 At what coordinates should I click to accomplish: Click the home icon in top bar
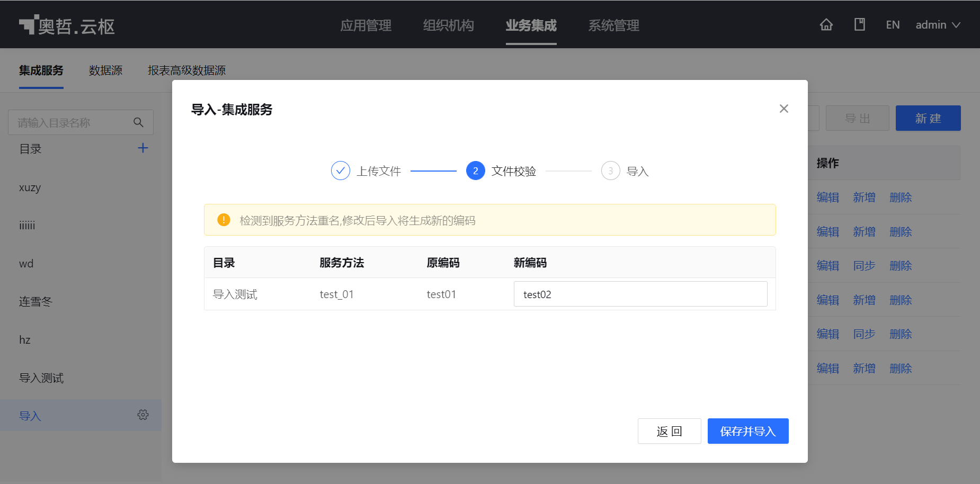click(x=826, y=25)
